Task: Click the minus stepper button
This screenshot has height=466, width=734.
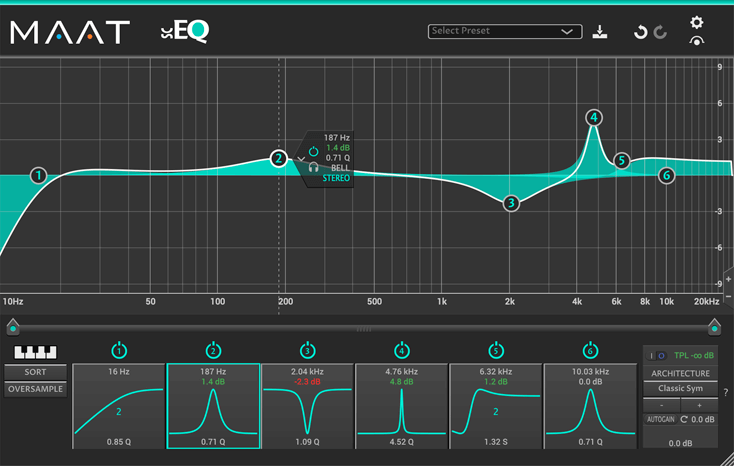Action: point(661,405)
